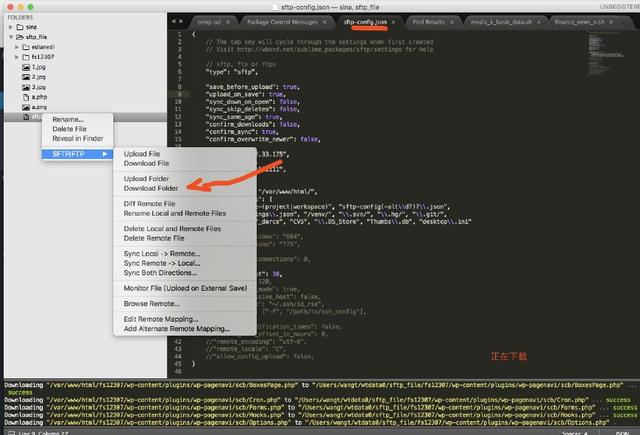Image resolution: width=640 pixels, height=435 pixels.
Task: Open 1.jpg in the sidebar
Action: point(39,67)
